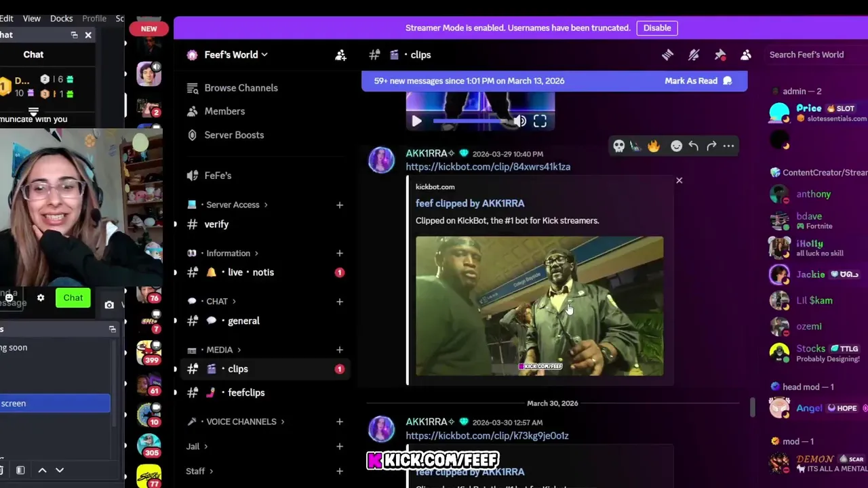Click the clip video thumbnail
This screenshot has width=868, height=488.
click(x=539, y=306)
